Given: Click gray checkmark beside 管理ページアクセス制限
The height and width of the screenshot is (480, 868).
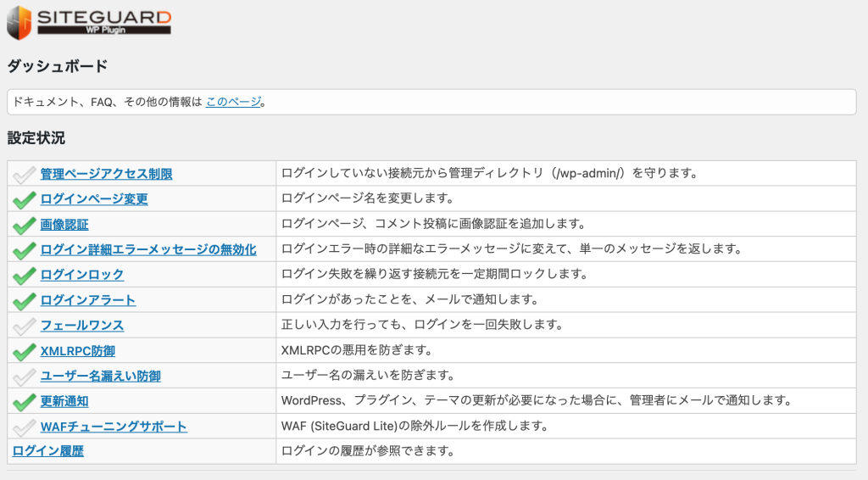Looking at the screenshot, I should coord(24,175).
